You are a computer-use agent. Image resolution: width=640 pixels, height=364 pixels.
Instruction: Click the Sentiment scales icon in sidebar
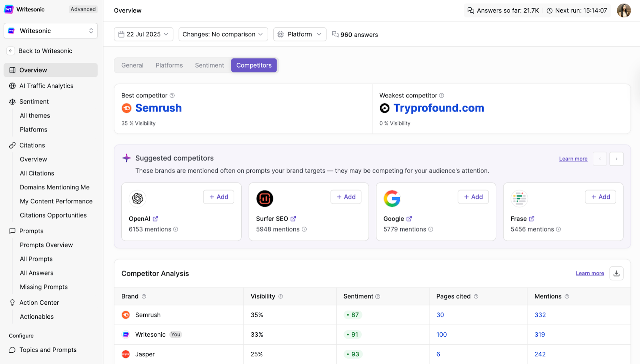pyautogui.click(x=12, y=102)
